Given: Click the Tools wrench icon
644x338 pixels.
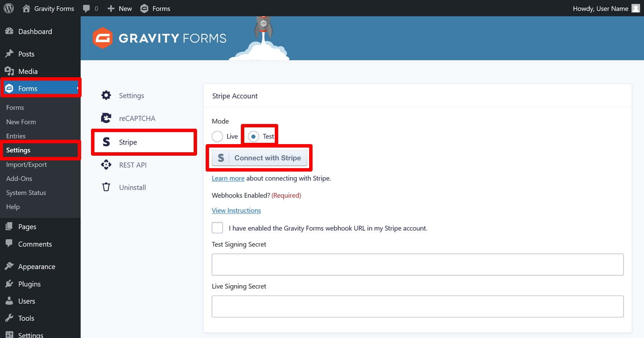Looking at the screenshot, I should [9, 318].
